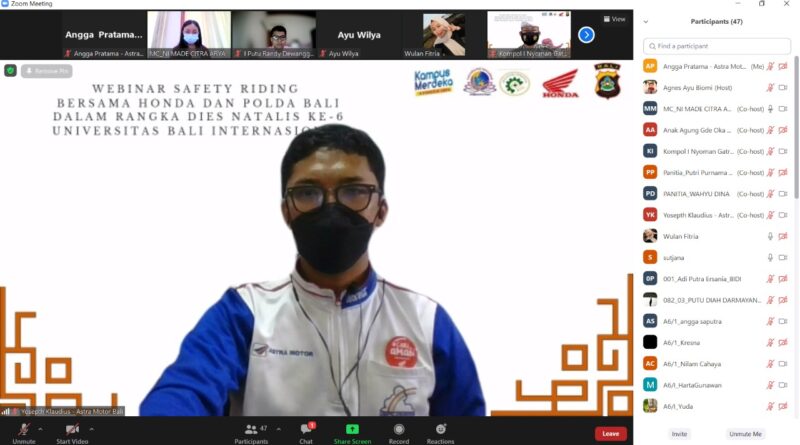The height and width of the screenshot is (445, 800).
Task: Click mic icon for A6/1_Yuda row
Action: pyautogui.click(x=770, y=406)
